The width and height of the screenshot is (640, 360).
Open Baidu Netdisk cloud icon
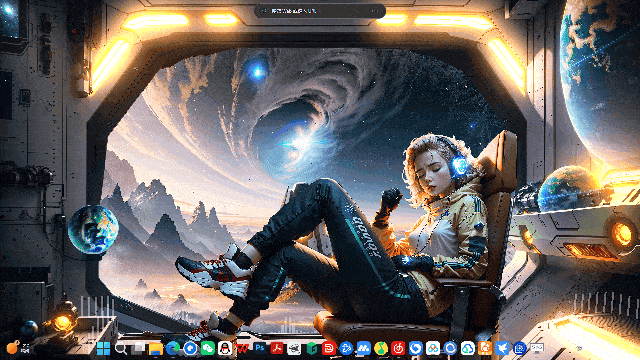pos(467,348)
